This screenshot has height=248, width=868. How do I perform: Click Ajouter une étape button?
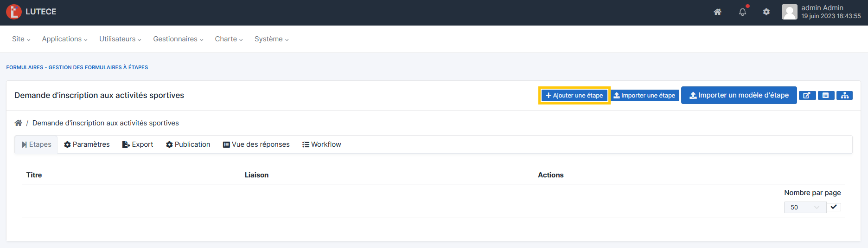[574, 95]
